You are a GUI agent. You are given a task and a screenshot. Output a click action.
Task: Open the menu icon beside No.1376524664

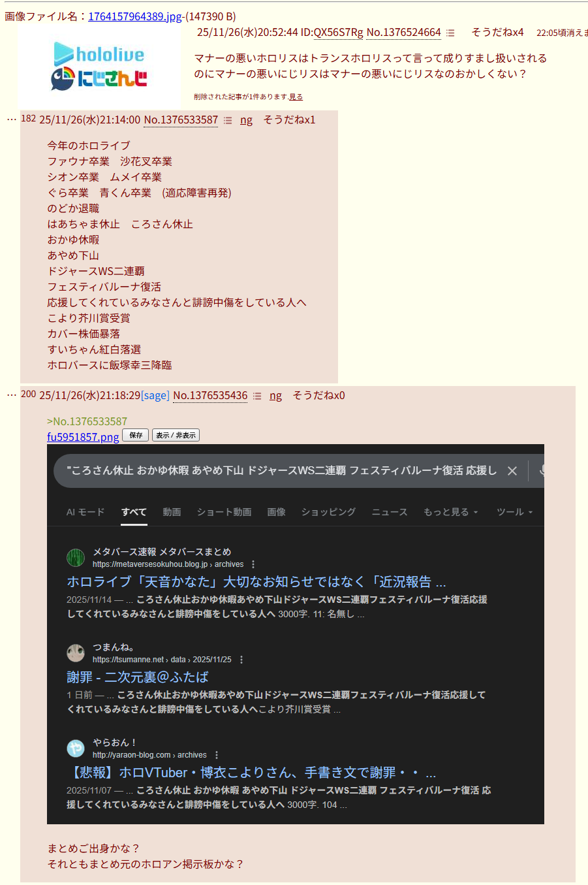click(450, 33)
